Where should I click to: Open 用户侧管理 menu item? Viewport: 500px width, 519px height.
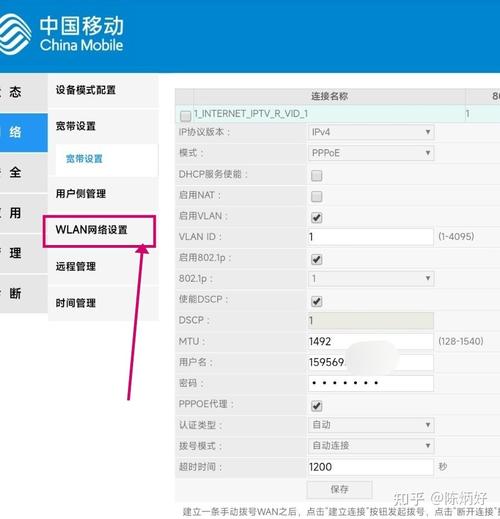(x=81, y=193)
